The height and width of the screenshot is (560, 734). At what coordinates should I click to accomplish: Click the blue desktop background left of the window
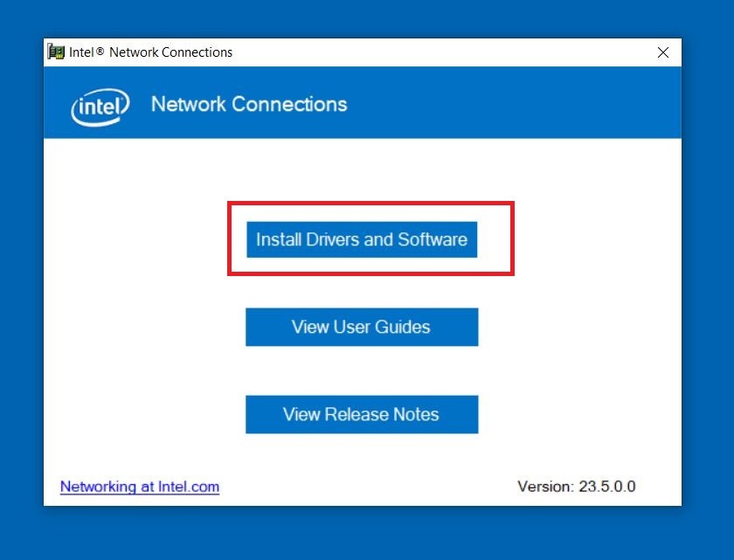coord(21,280)
